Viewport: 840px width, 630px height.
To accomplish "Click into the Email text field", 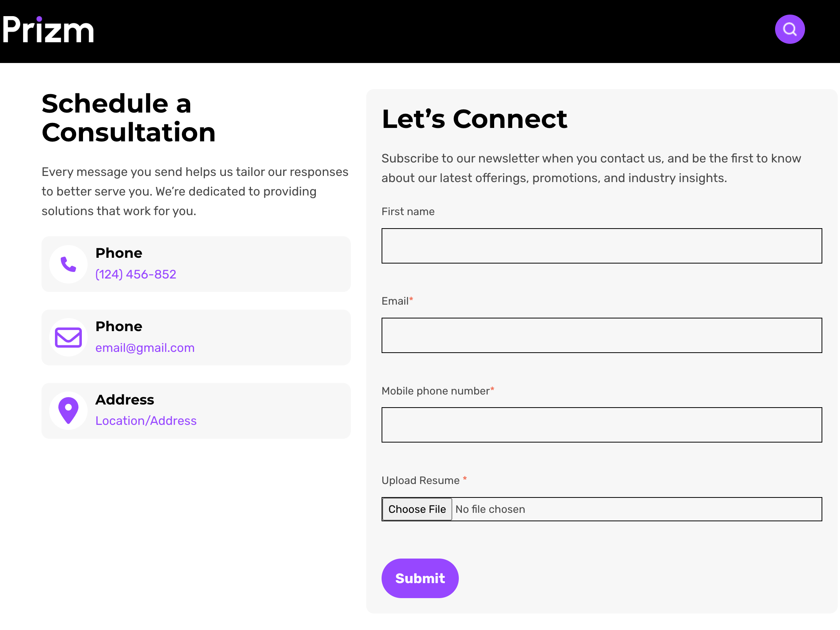I will click(601, 335).
